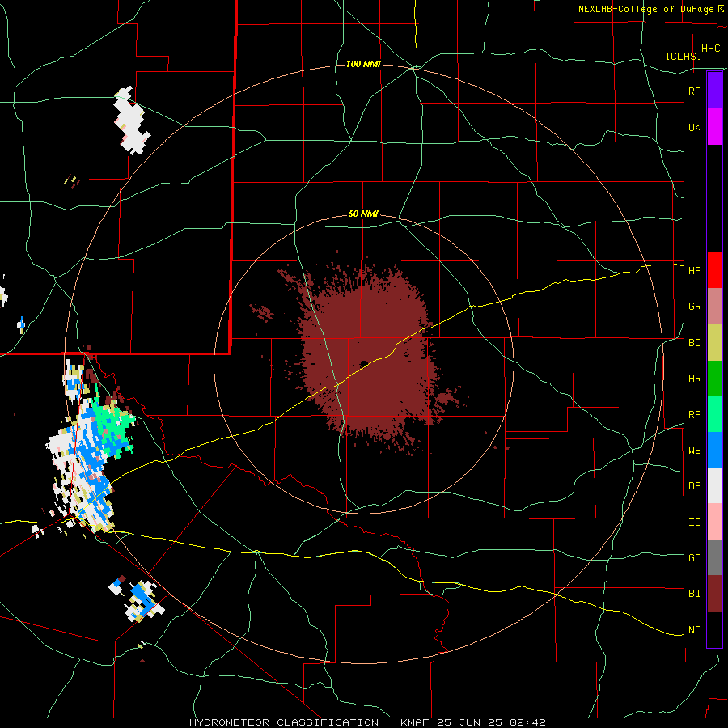Pick the RA mint green swatch

tap(714, 414)
